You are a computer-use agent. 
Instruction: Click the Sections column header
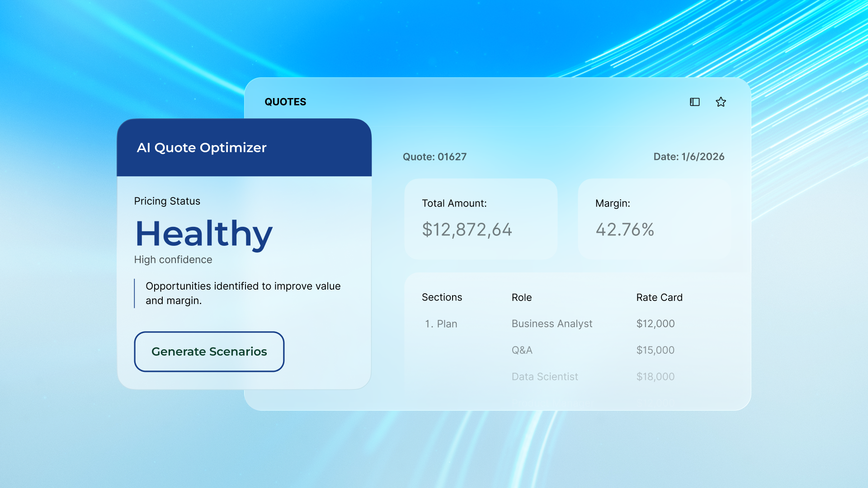tap(442, 297)
